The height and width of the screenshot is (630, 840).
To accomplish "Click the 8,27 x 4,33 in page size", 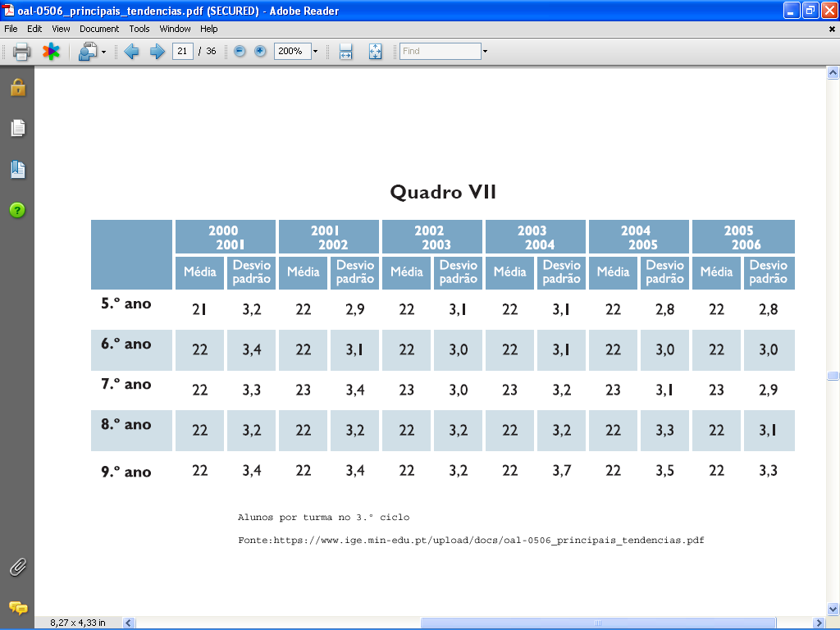I will [78, 623].
